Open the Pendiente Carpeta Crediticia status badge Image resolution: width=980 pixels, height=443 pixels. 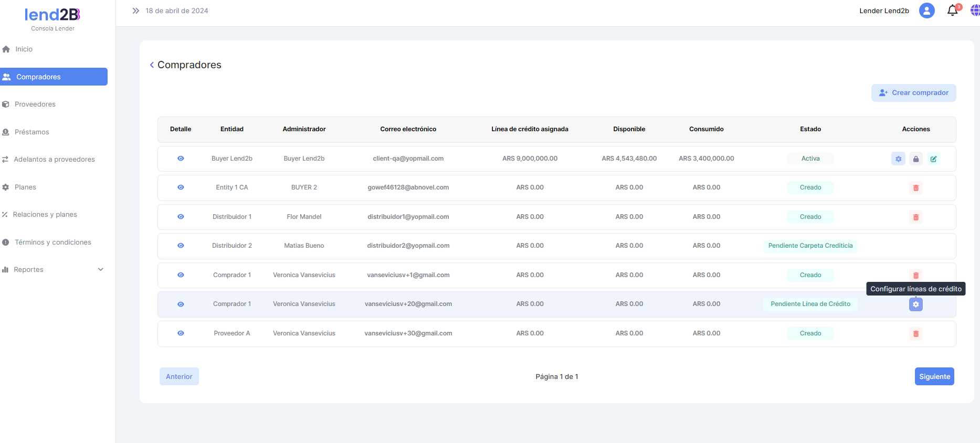[810, 246]
